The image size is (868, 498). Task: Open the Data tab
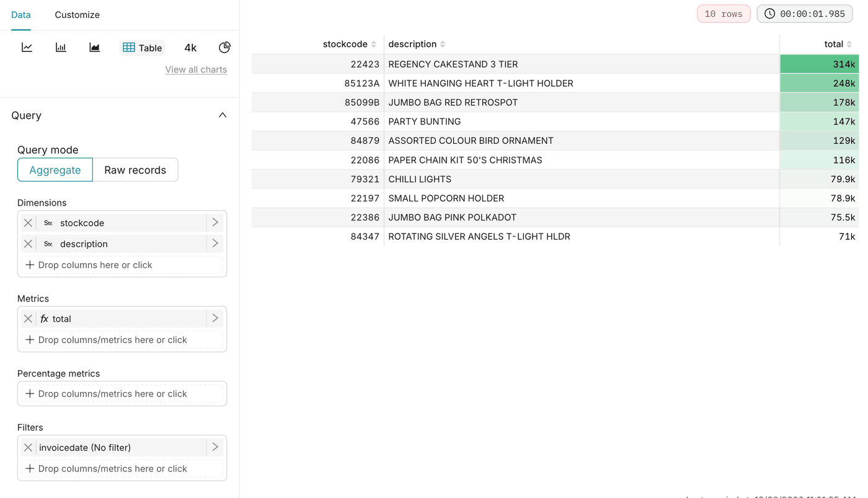[x=21, y=14]
